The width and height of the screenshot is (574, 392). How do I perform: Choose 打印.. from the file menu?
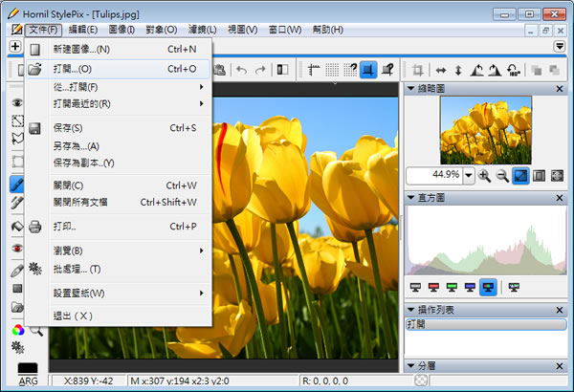click(x=119, y=227)
